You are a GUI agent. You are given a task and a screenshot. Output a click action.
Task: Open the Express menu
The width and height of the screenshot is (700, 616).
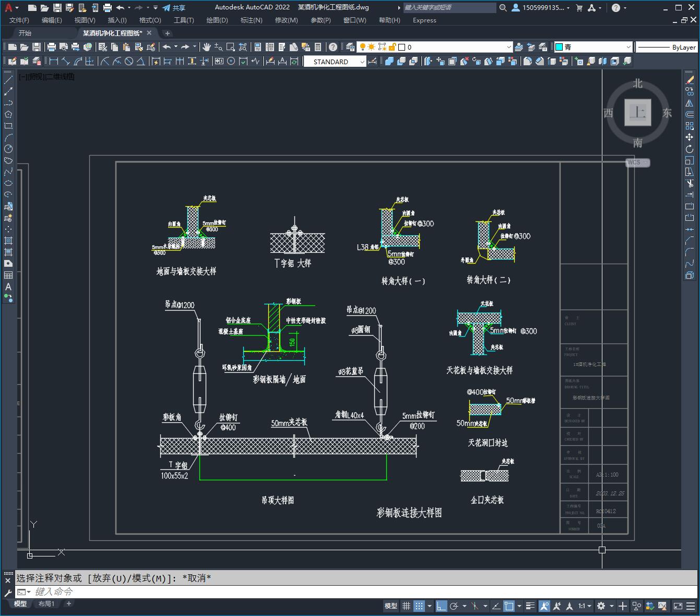coord(424,20)
